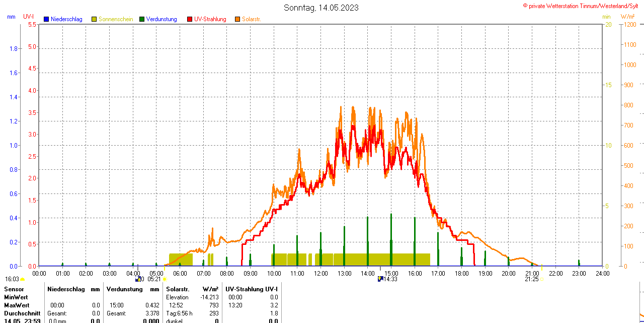Click the blue Niederschlag legend swatch
Image resolution: width=644 pixels, height=323 pixels.
click(x=46, y=19)
